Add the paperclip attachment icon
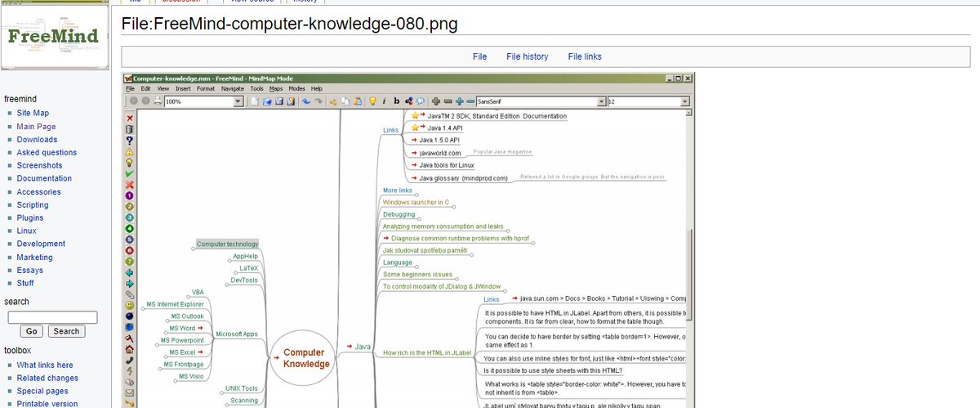This screenshot has height=408, width=980. [129, 294]
